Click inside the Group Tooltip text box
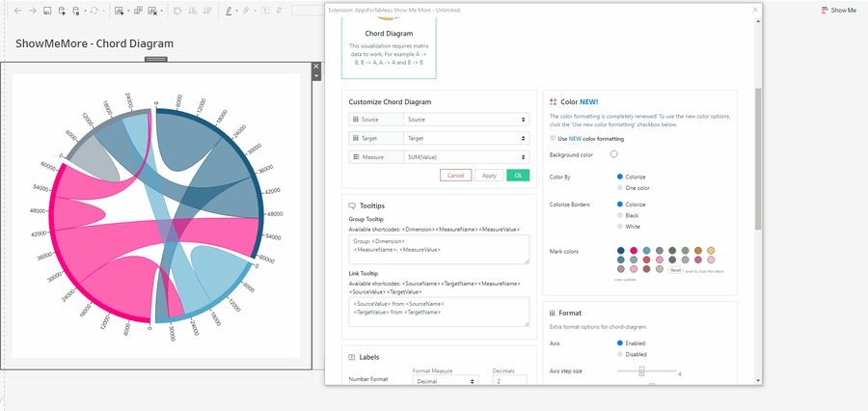Image resolution: width=868 pixels, height=411 pixels. click(x=439, y=248)
